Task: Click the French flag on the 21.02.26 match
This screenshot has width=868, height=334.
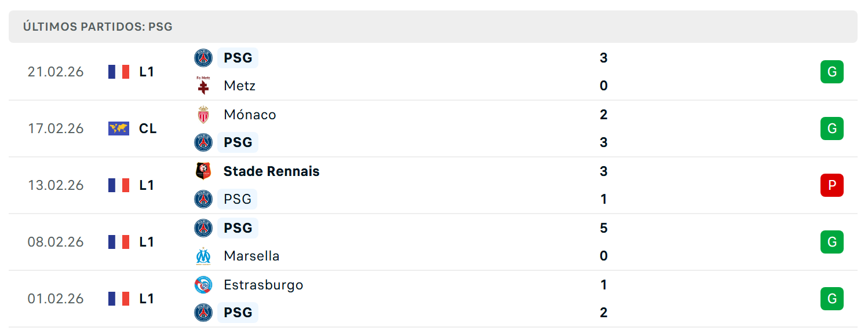Action: pos(119,72)
